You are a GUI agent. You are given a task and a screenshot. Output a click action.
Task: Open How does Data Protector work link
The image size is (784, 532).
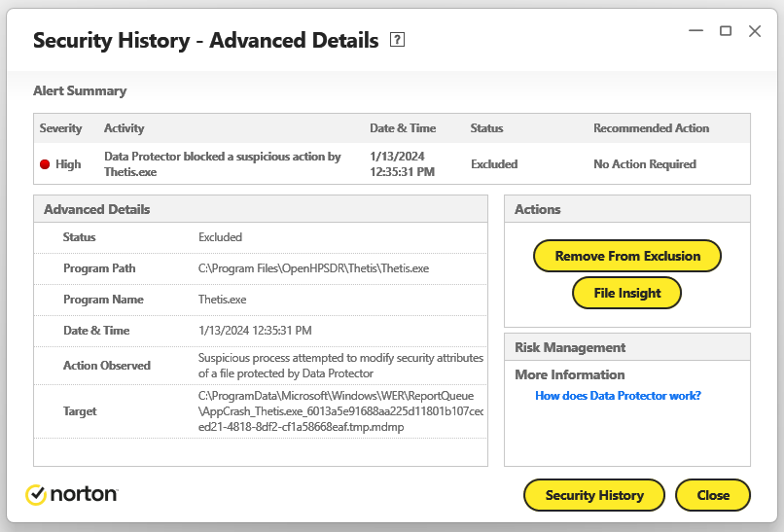(618, 396)
